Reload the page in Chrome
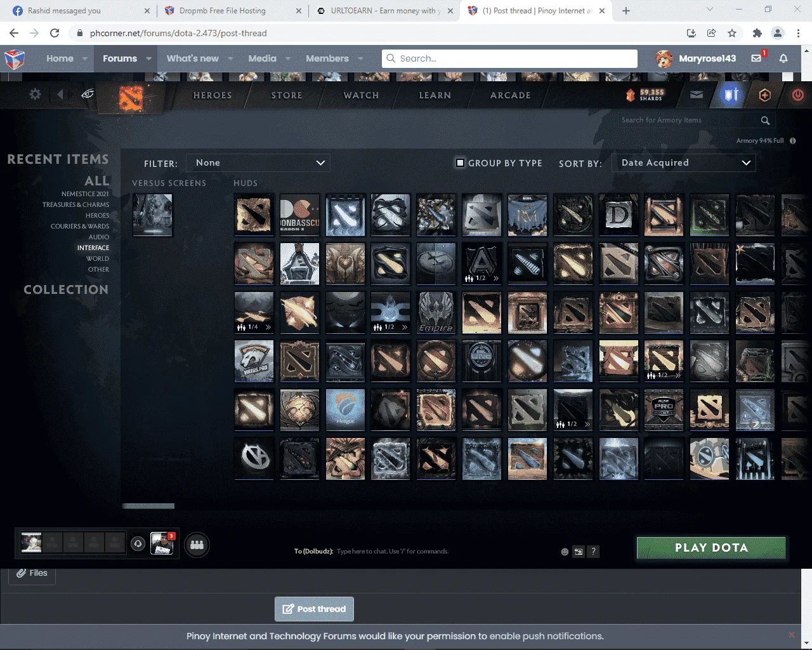Image resolution: width=812 pixels, height=650 pixels. (55, 33)
